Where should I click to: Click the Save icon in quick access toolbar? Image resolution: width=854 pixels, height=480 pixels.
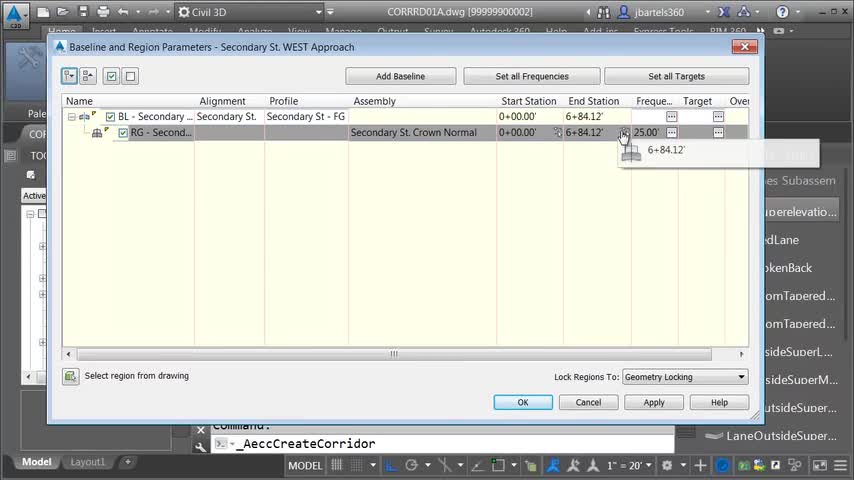point(83,11)
